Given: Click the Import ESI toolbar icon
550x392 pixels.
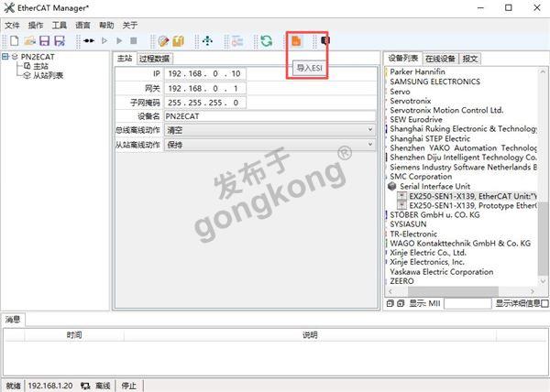Looking at the screenshot, I should pyautogui.click(x=296, y=41).
